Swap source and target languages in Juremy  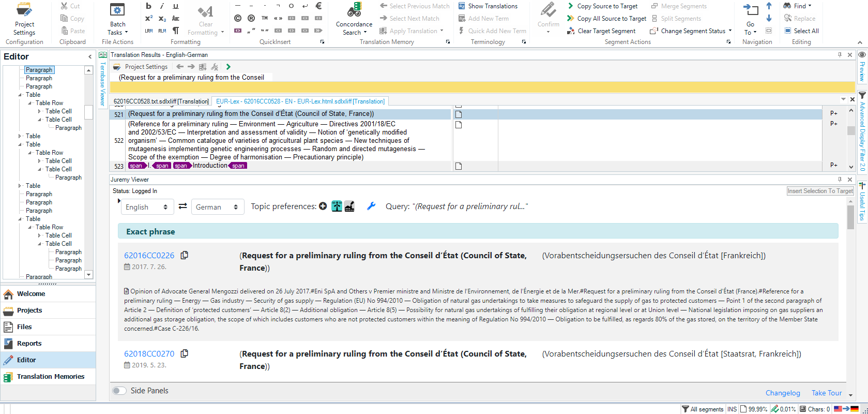(182, 206)
